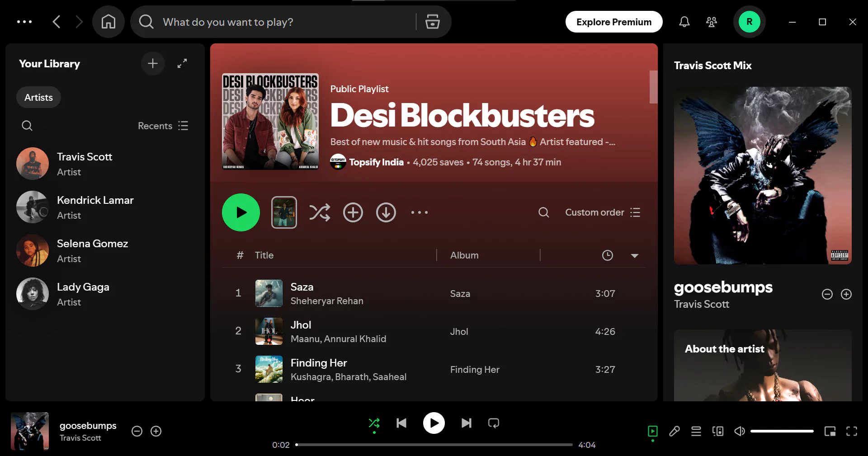The width and height of the screenshot is (868, 456).
Task: Open the Finding Her album link
Action: 475,370
